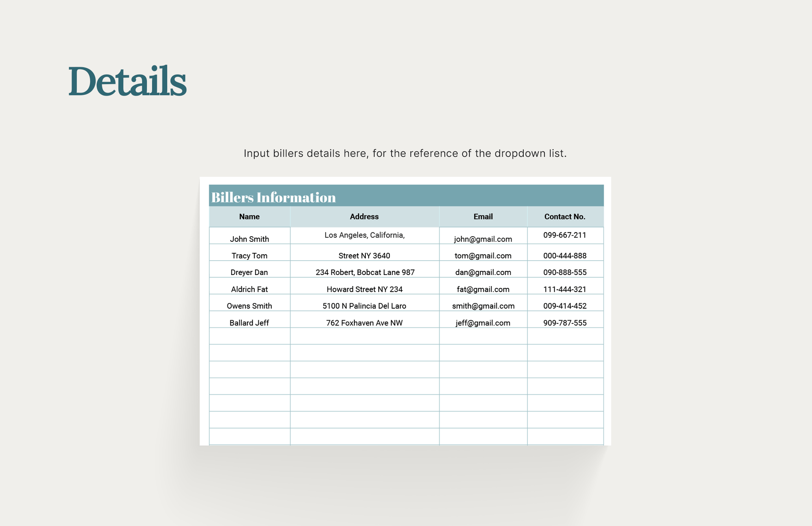This screenshot has height=526, width=812.
Task: Click the first empty Address cell below 762 Foxhaven
Action: [364, 336]
